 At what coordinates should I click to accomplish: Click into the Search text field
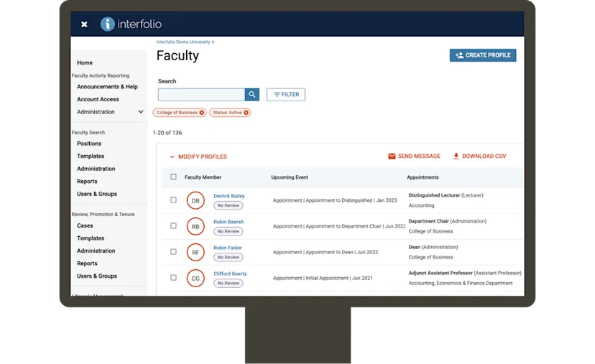tap(201, 95)
